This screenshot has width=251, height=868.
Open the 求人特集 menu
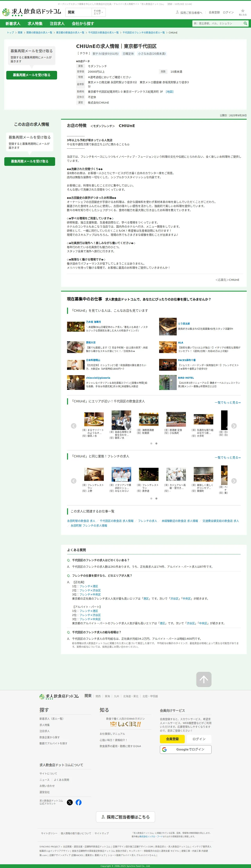[x=35, y=23]
